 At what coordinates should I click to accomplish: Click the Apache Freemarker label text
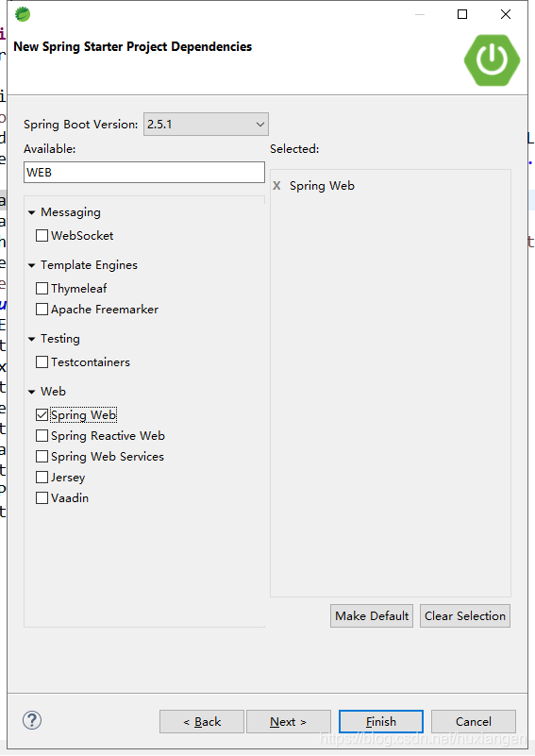tap(105, 309)
